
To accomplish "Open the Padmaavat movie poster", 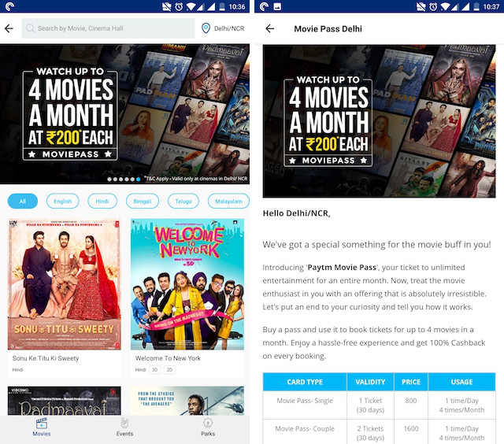I will click(65, 401).
